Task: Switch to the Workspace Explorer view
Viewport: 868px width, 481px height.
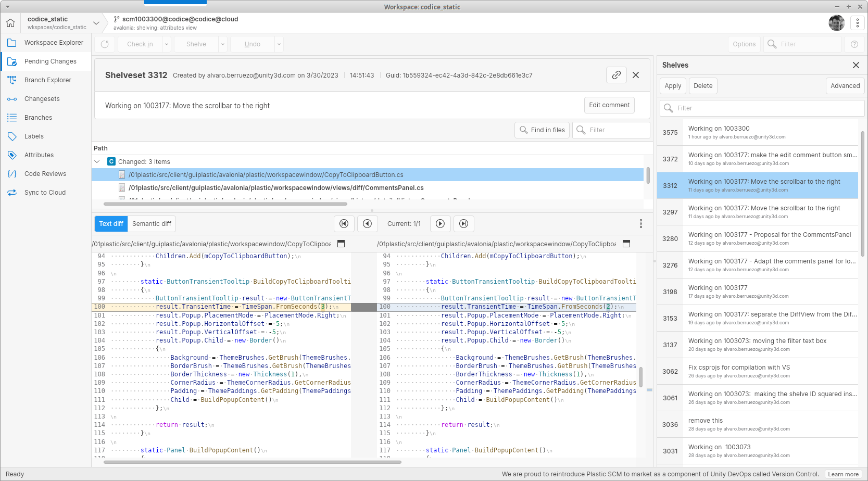Action: click(x=53, y=42)
